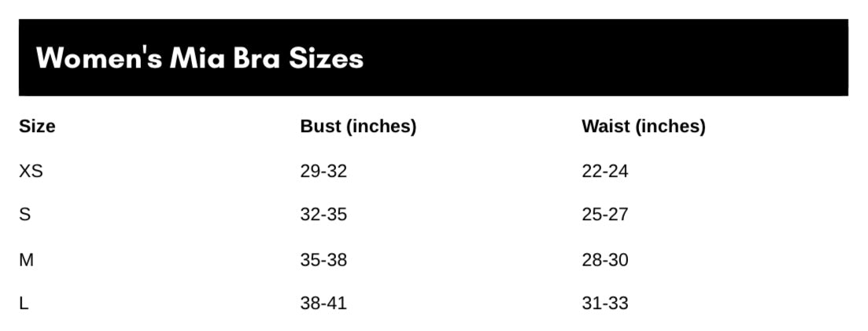Click the L size label

point(24,303)
